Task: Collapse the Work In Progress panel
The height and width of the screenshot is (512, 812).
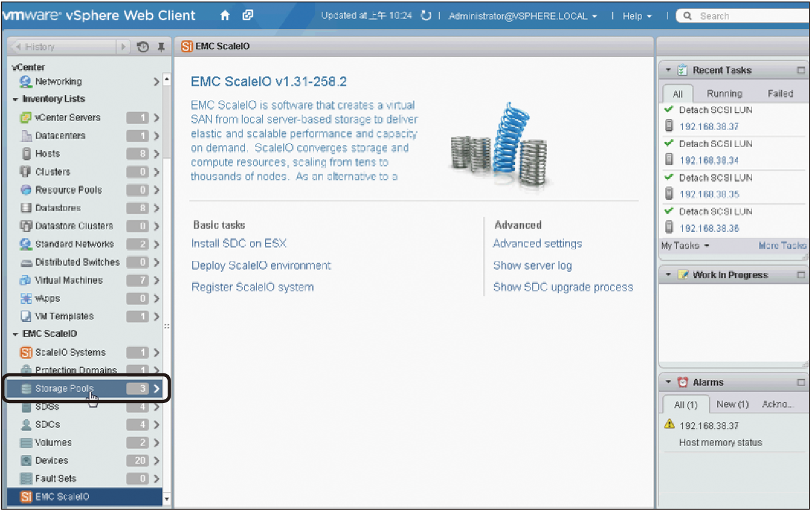Action: (668, 275)
